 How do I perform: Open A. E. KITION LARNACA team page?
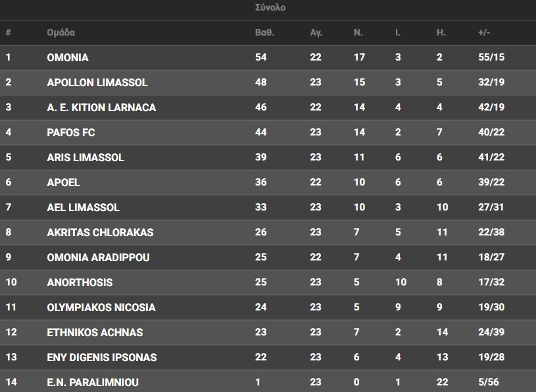pyautogui.click(x=101, y=107)
